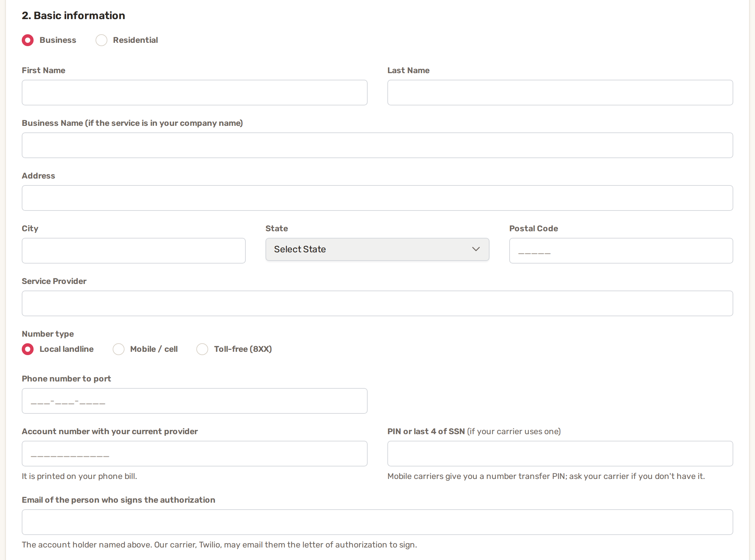Image resolution: width=755 pixels, height=560 pixels.
Task: Focus the Postal Code input field
Action: tap(621, 251)
